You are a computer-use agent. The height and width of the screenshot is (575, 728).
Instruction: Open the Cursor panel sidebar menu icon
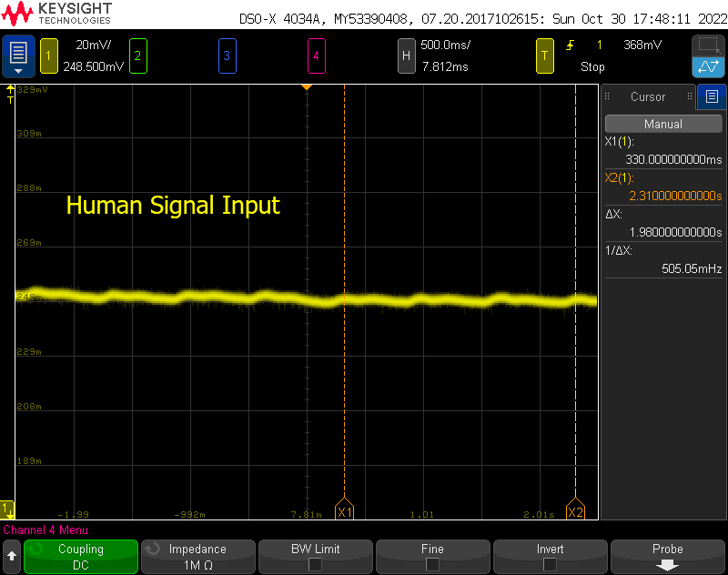(711, 97)
